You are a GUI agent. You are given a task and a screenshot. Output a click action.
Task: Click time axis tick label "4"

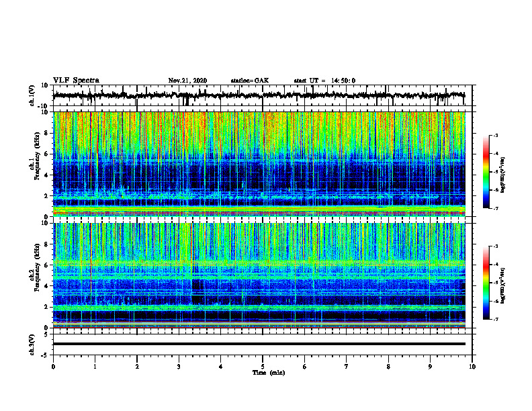[x=221, y=367]
